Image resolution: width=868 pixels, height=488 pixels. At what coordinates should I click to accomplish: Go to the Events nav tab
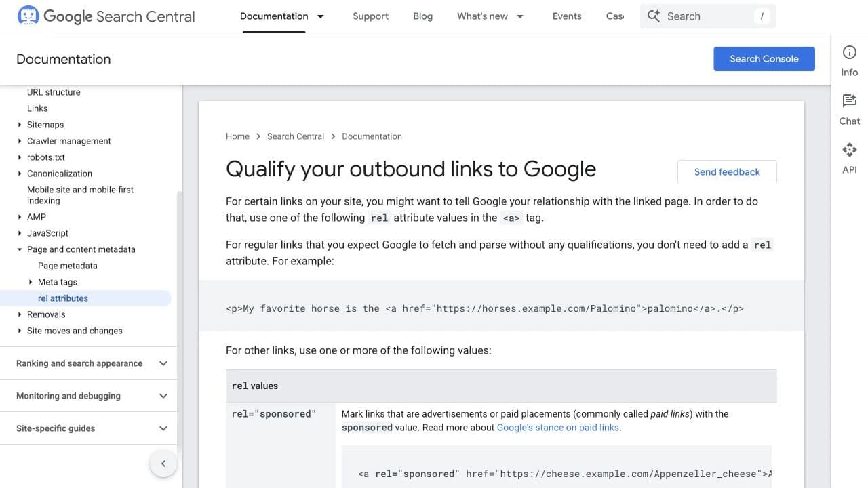[567, 16]
